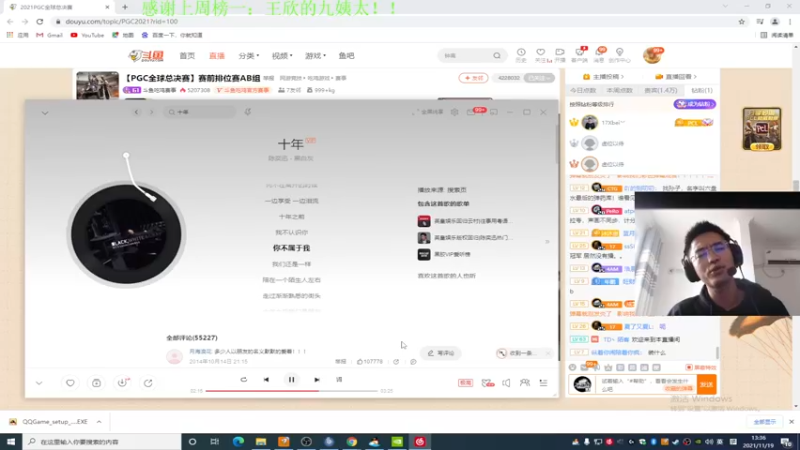Open the playlist queue icon
This screenshot has width=800, height=450.
pos(543,383)
